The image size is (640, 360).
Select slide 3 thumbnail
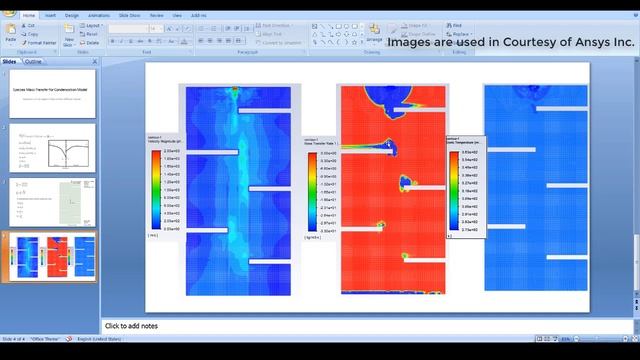click(x=52, y=202)
